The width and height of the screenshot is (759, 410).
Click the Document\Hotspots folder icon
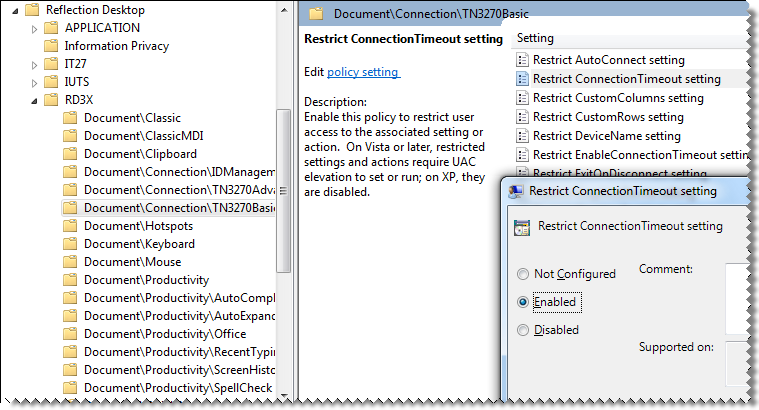[70, 226]
